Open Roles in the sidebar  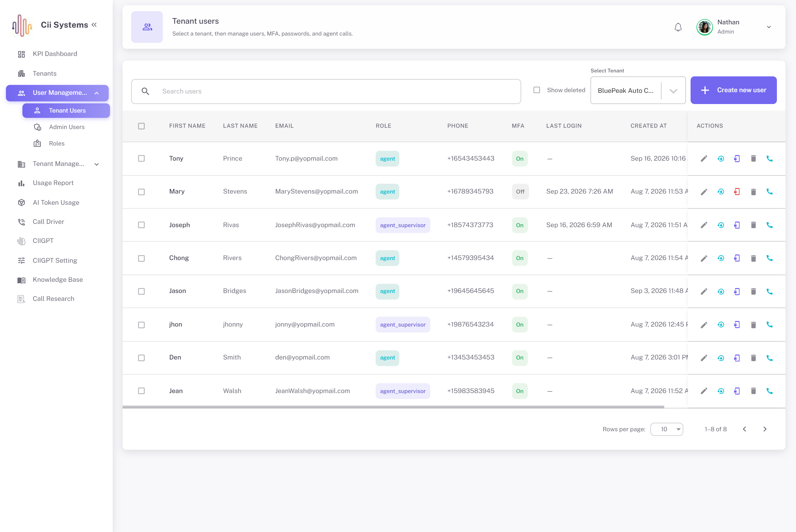(x=66, y=144)
